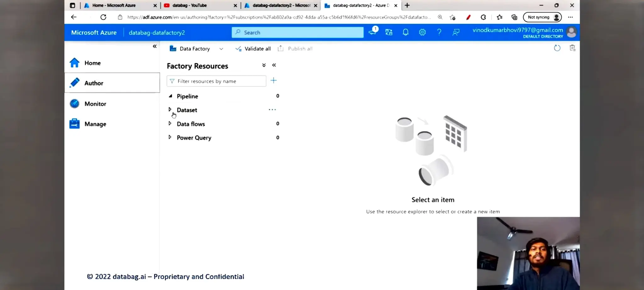
Task: Open the help question mark
Action: (x=439, y=32)
